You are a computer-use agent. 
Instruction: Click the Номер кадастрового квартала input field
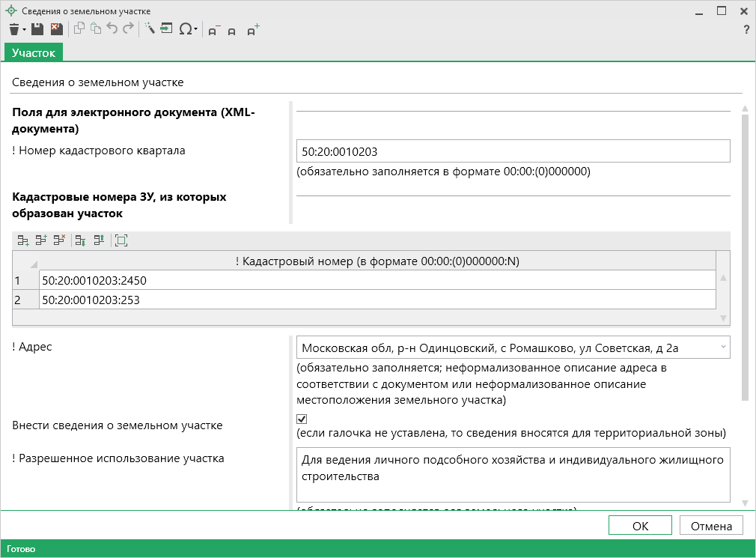click(513, 151)
